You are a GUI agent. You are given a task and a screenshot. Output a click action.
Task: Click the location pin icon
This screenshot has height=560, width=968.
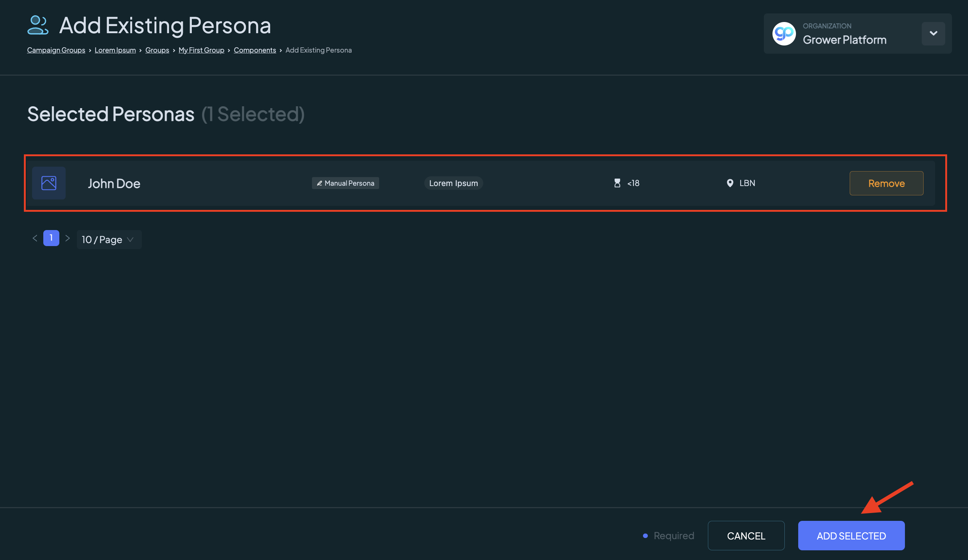point(730,183)
